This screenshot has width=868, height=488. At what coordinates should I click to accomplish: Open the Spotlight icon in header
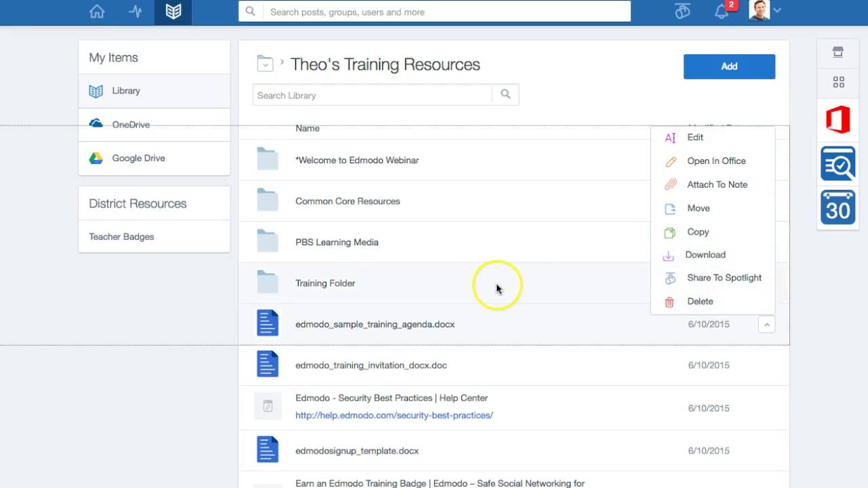[682, 12]
